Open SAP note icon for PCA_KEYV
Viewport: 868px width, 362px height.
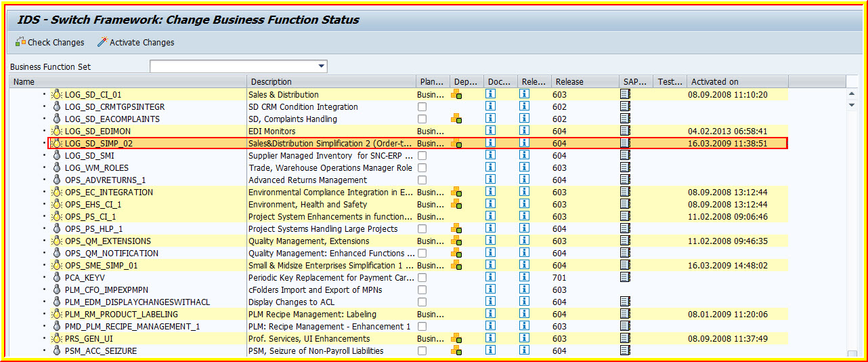click(626, 278)
